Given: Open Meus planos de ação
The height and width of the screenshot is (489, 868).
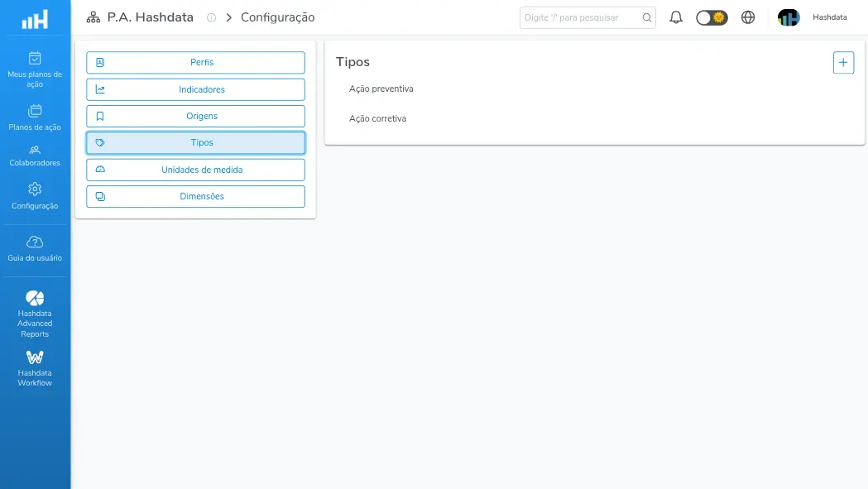Looking at the screenshot, I should (35, 70).
